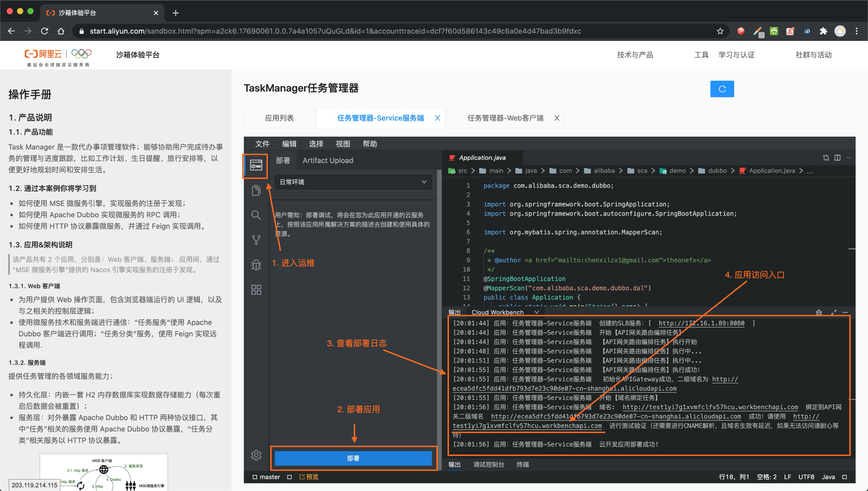Click the blue refresh button
Viewport: 868px width, 491px height.
coord(722,89)
